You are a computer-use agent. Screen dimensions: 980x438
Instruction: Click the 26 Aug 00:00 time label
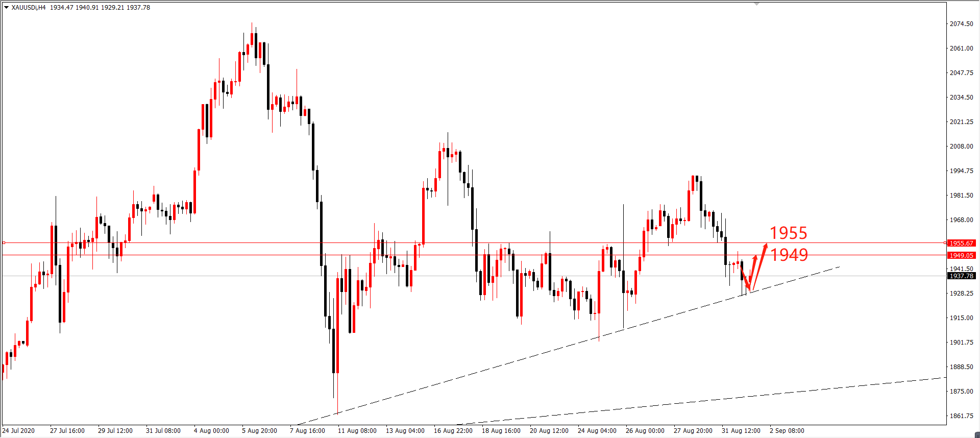(645, 431)
